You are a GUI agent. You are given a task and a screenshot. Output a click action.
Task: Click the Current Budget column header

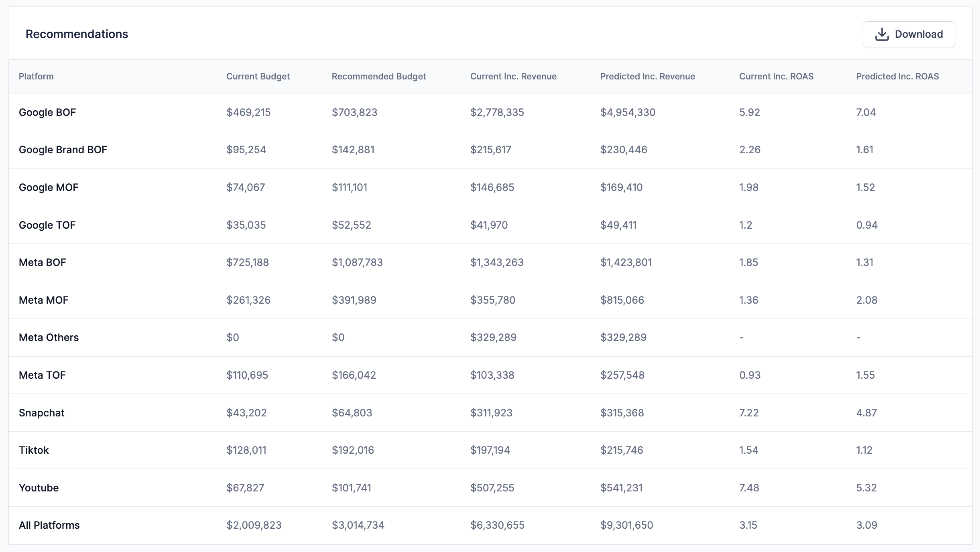click(258, 76)
